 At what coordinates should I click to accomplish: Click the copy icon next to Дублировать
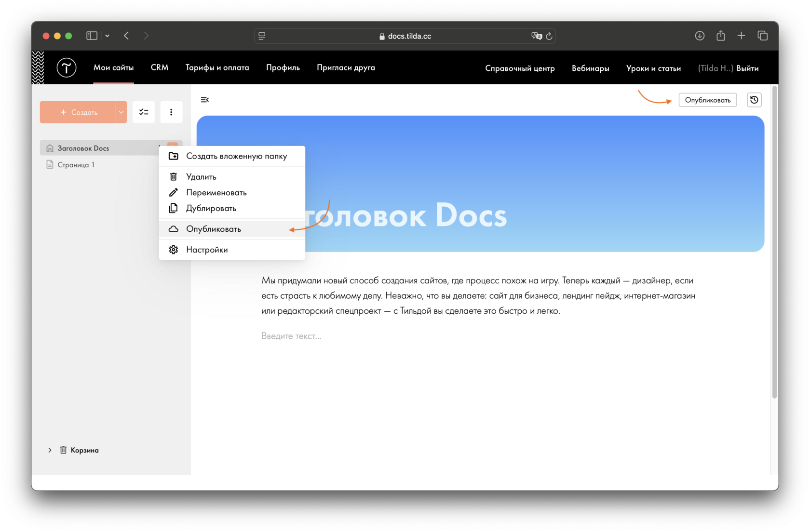tap(174, 208)
